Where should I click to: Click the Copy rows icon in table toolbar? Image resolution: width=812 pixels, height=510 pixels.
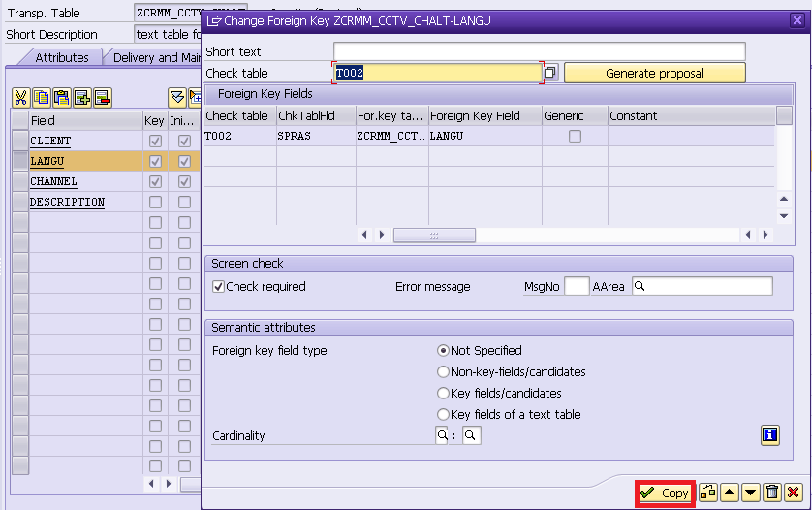(42, 97)
